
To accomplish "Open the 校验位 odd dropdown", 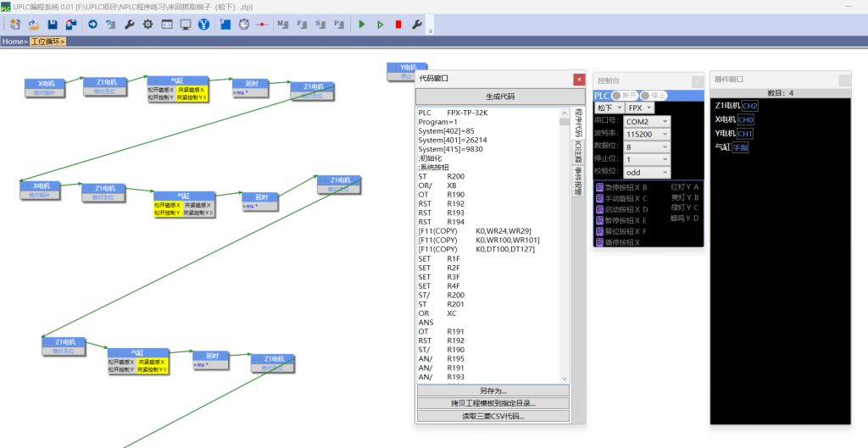I will coord(646,172).
